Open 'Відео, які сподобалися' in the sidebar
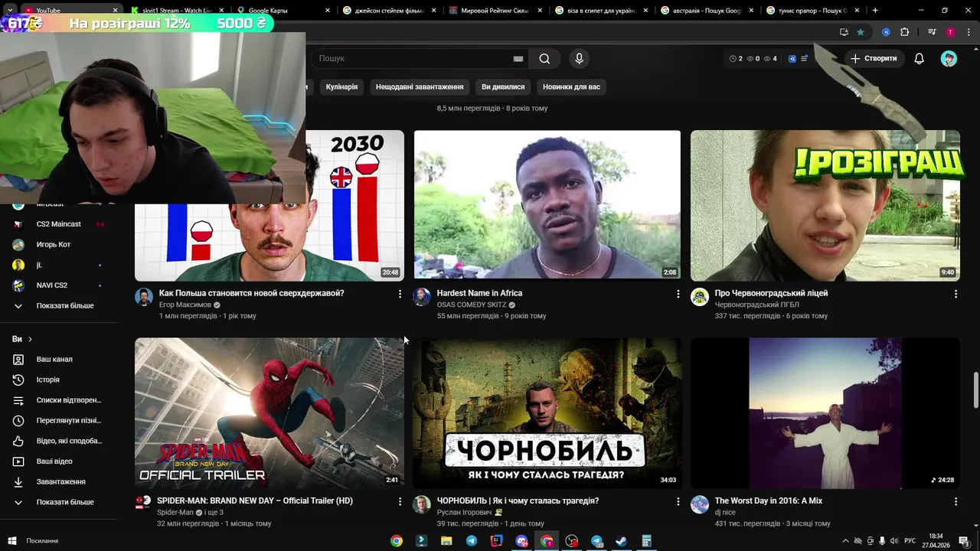 click(x=59, y=441)
